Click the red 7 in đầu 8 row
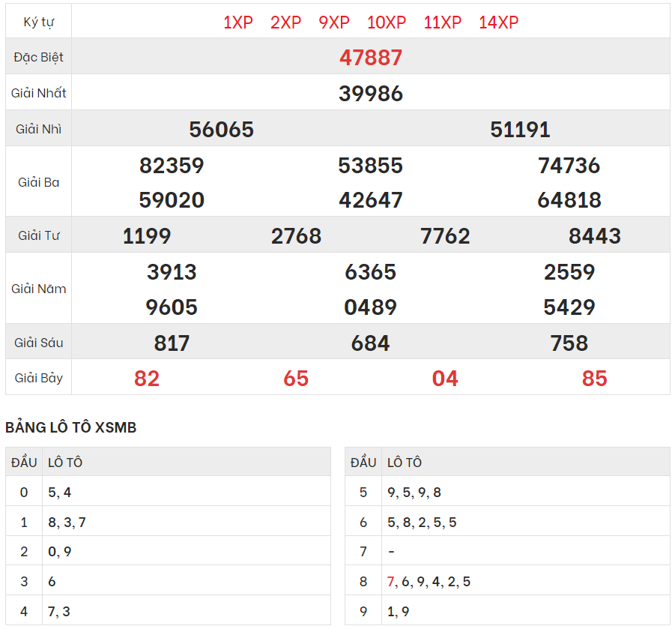 pos(390,582)
